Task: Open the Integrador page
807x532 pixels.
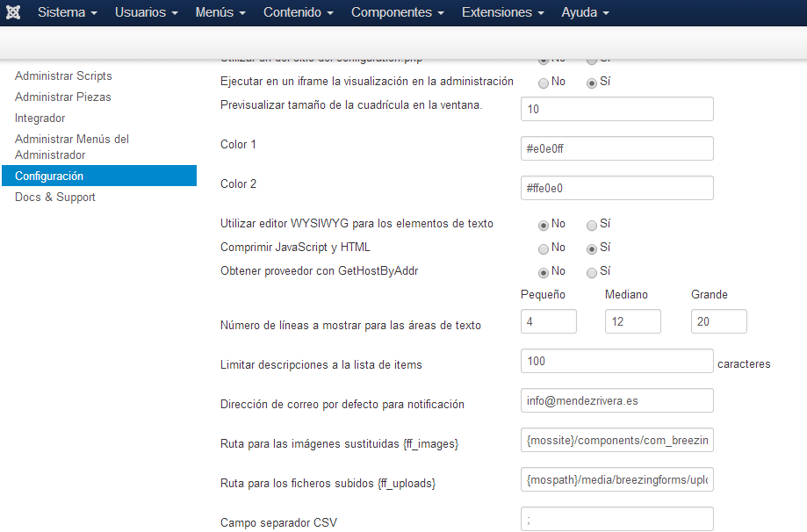Action: tap(40, 118)
